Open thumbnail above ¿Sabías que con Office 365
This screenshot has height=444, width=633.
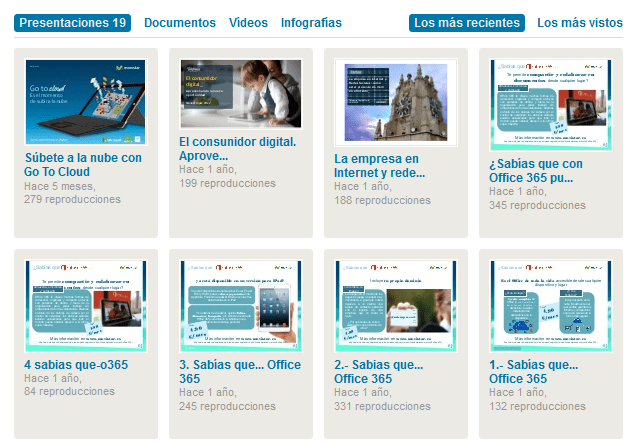[x=550, y=101]
